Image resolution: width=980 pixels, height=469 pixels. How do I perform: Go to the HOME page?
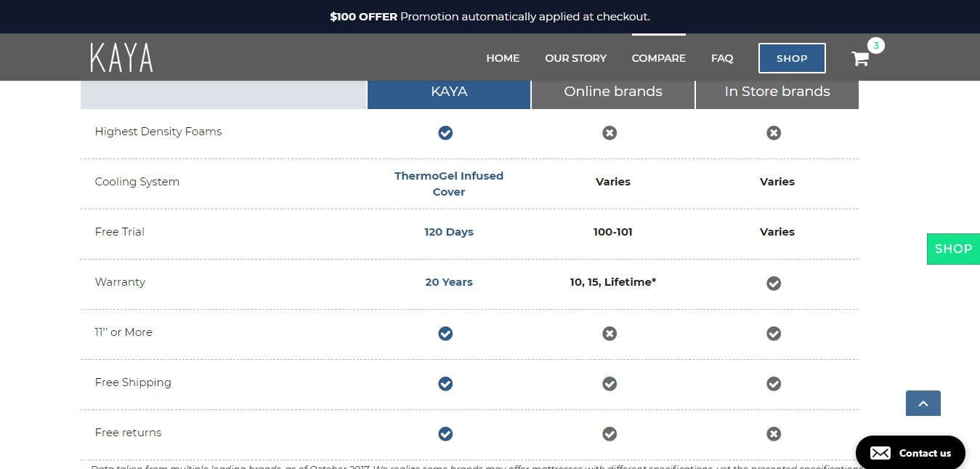pos(503,58)
